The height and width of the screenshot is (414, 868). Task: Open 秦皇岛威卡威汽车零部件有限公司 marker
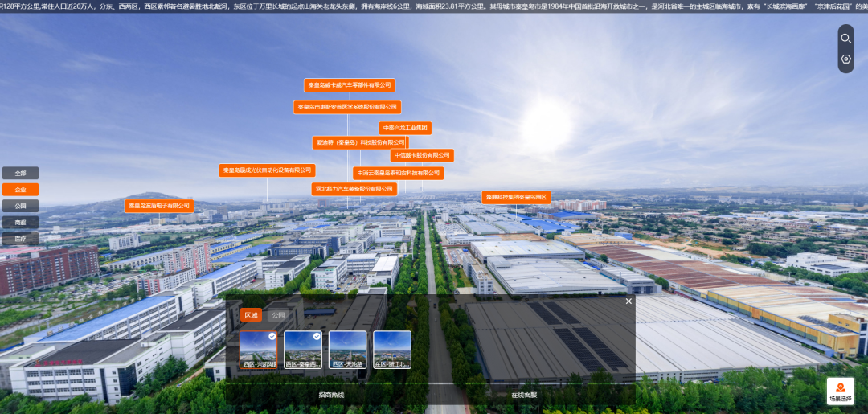coord(350,85)
